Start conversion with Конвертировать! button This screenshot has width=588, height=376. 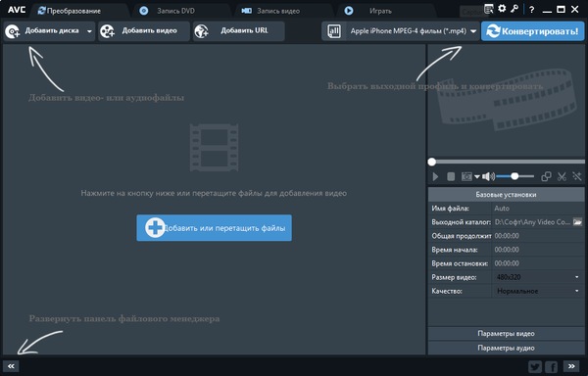click(532, 31)
